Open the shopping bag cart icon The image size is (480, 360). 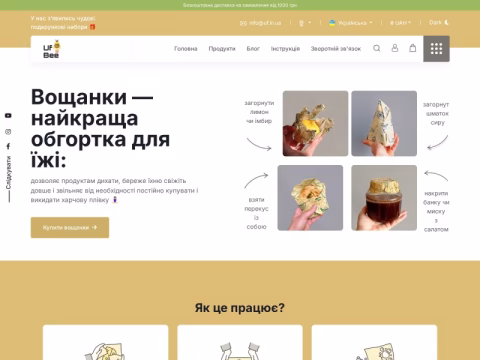[413, 48]
